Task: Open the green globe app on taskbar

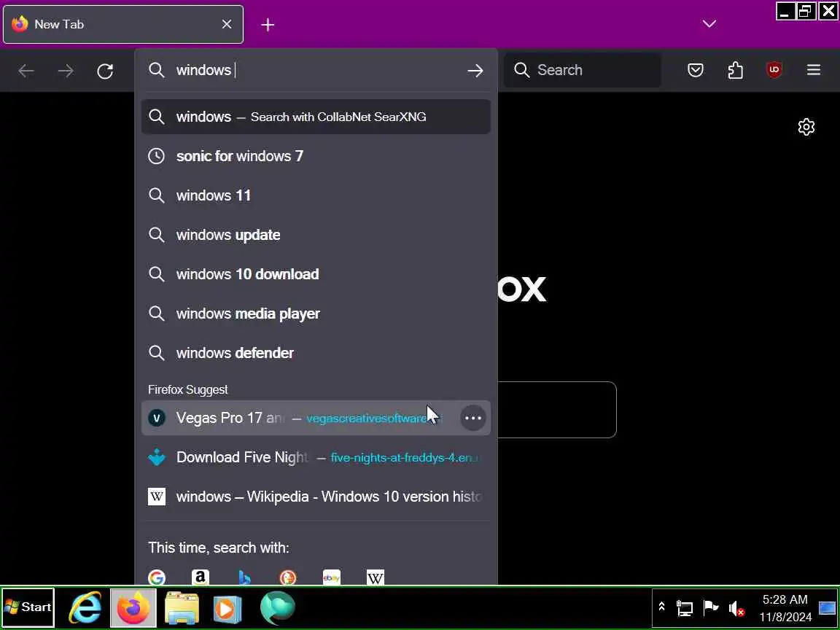Action: click(278, 607)
